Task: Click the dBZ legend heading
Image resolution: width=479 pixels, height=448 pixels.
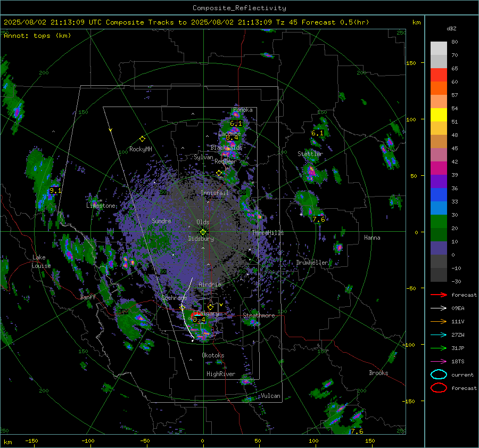Action: click(451, 28)
